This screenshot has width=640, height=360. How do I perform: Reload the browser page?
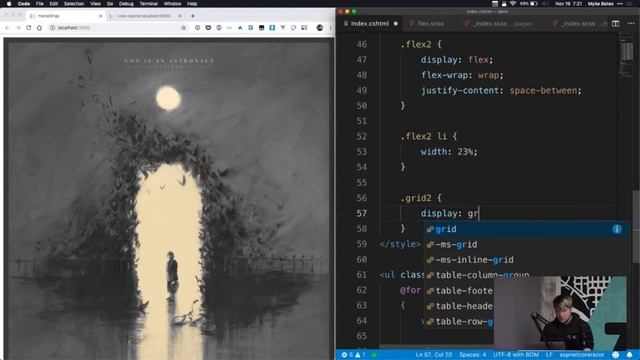pyautogui.click(x=29, y=28)
